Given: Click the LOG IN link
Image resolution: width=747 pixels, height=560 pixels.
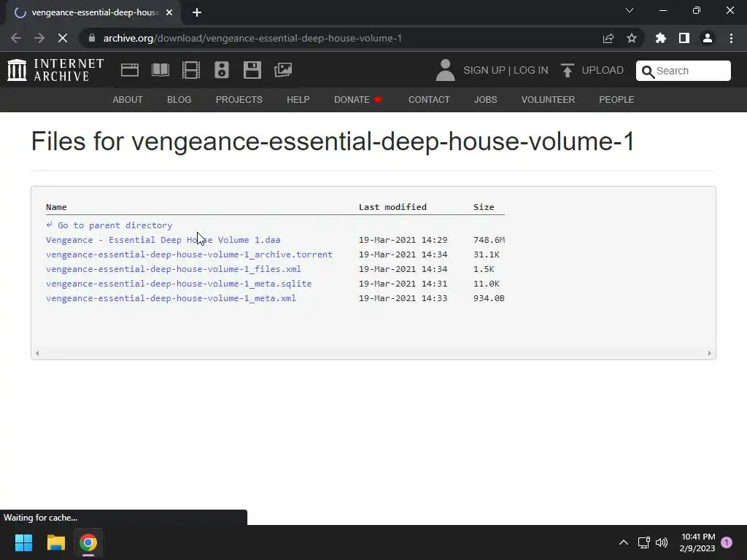Looking at the screenshot, I should [x=531, y=70].
